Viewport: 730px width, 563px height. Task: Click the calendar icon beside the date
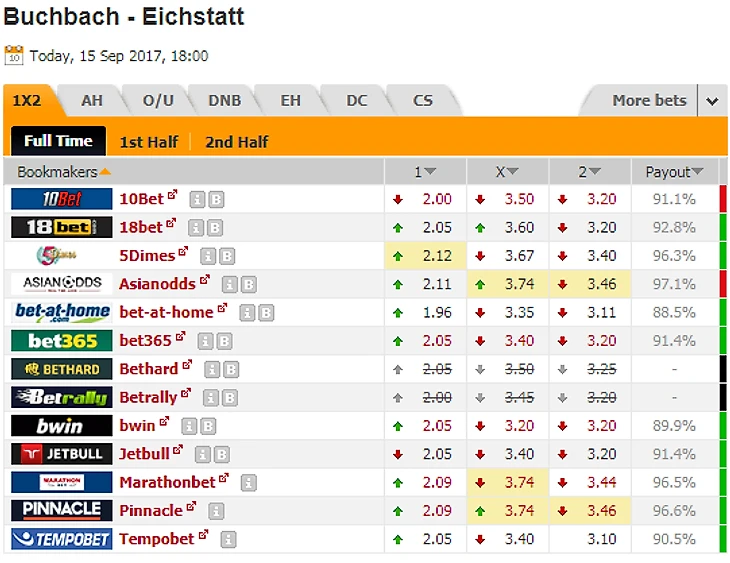(x=14, y=55)
